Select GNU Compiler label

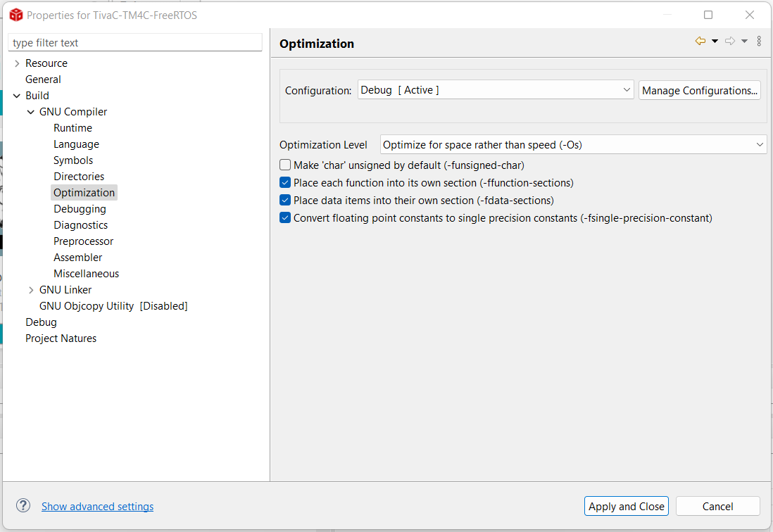73,112
